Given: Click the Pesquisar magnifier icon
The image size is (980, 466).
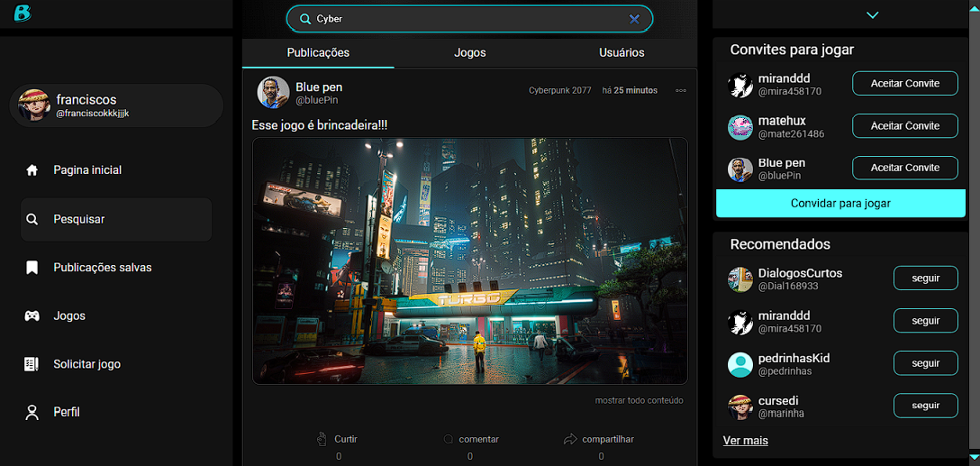Looking at the screenshot, I should tap(32, 220).
